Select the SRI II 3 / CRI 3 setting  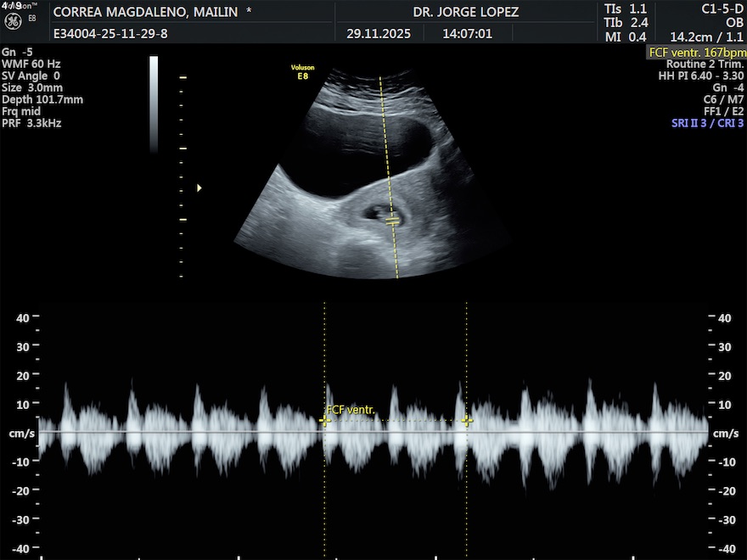(x=707, y=123)
